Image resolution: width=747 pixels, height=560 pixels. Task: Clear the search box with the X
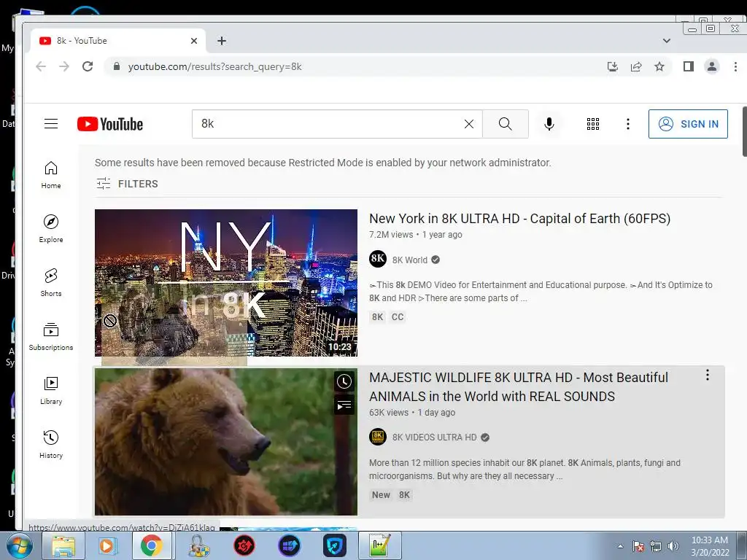pyautogui.click(x=469, y=124)
